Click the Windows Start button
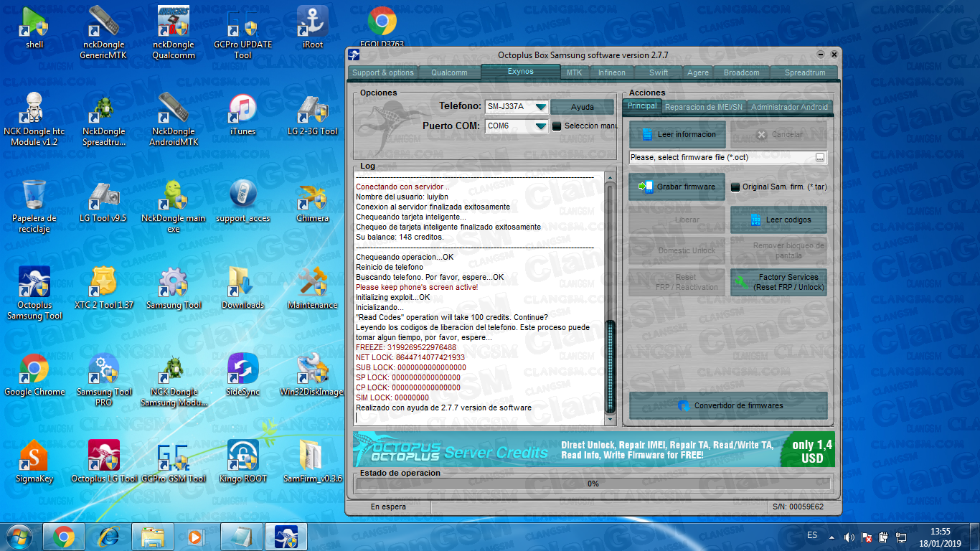 pos(20,537)
